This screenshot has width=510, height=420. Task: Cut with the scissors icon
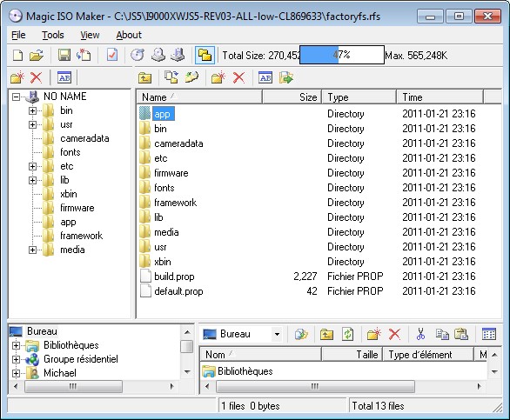420,334
